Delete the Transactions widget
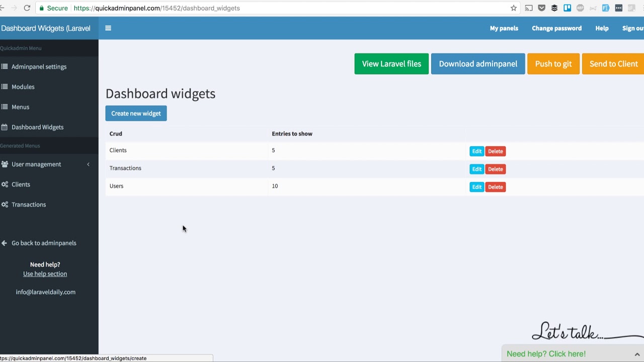The height and width of the screenshot is (362, 644). point(496,169)
